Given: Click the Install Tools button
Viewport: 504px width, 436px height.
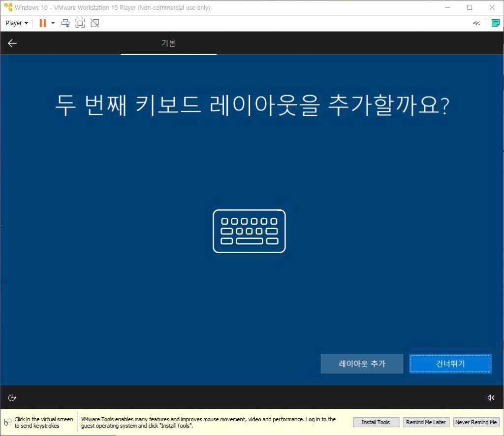Looking at the screenshot, I should click(x=376, y=422).
